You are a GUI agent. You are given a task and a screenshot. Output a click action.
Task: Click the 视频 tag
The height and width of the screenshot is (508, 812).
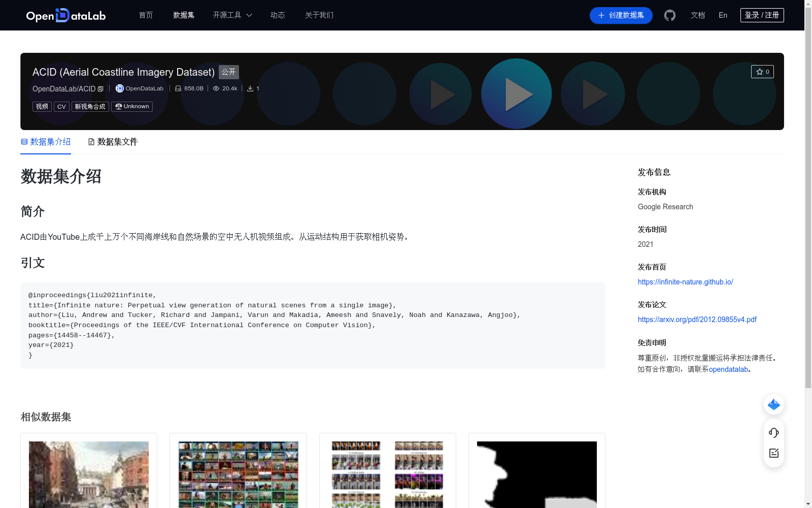42,106
